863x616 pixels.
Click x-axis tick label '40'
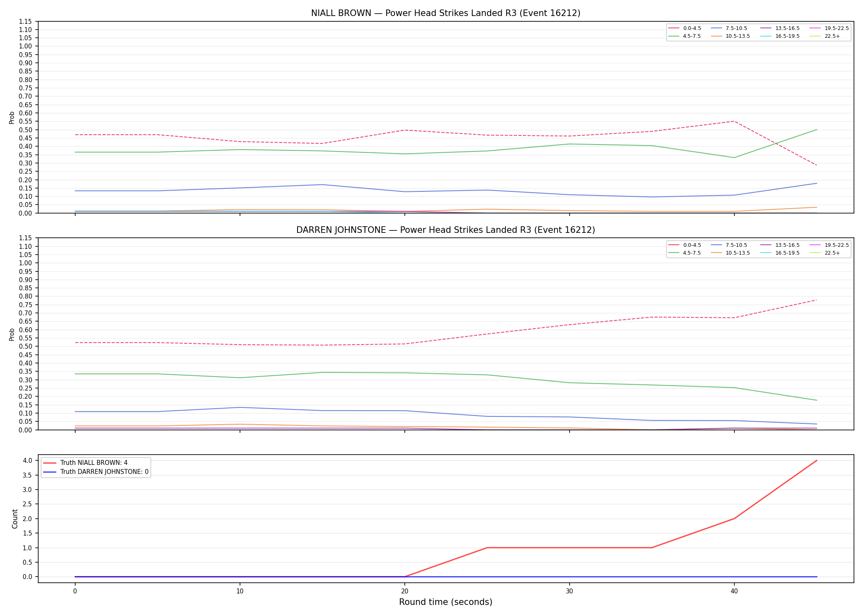pyautogui.click(x=734, y=591)
